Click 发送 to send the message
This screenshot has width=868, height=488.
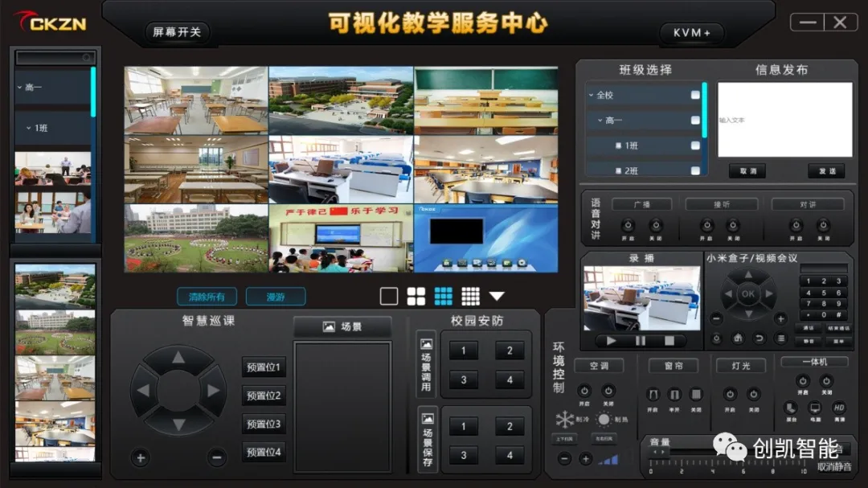(826, 171)
